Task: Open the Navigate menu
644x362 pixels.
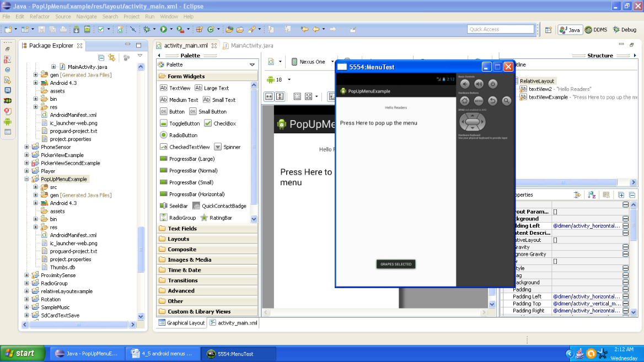Action: coord(86,17)
